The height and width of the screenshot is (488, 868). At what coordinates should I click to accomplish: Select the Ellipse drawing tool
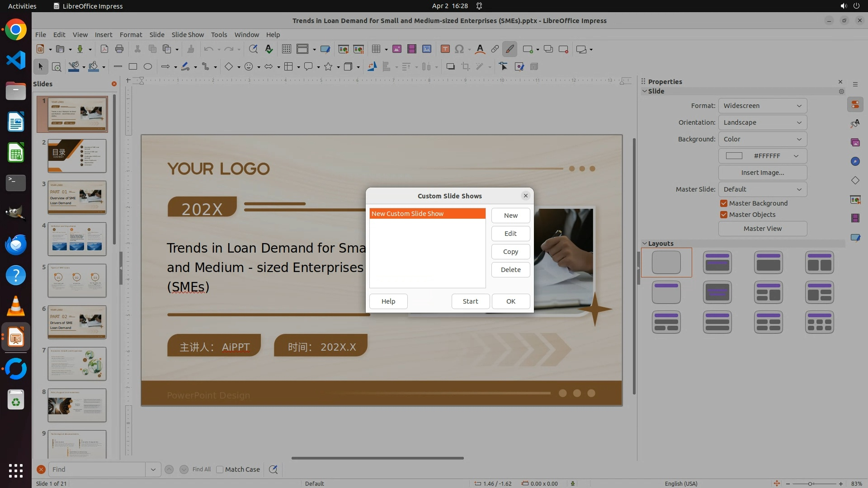pos(148,66)
